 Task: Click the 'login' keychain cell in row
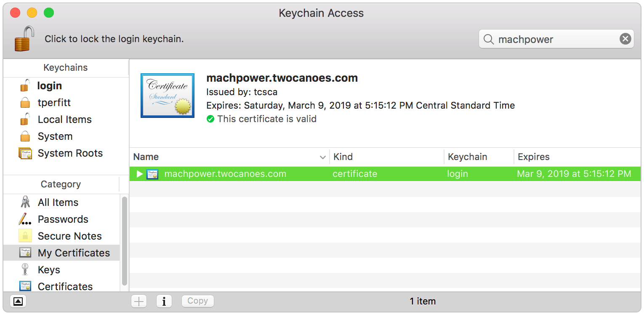[458, 174]
